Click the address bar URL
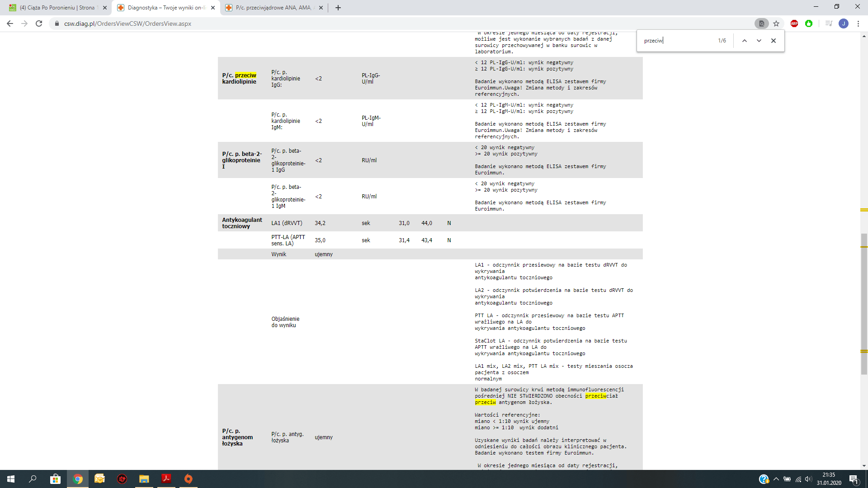Image resolution: width=868 pixels, height=488 pixels. pyautogui.click(x=127, y=23)
